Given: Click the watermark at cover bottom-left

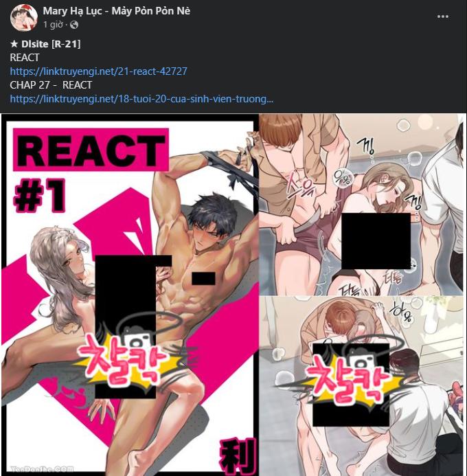Looking at the screenshot, I should [x=42, y=469].
